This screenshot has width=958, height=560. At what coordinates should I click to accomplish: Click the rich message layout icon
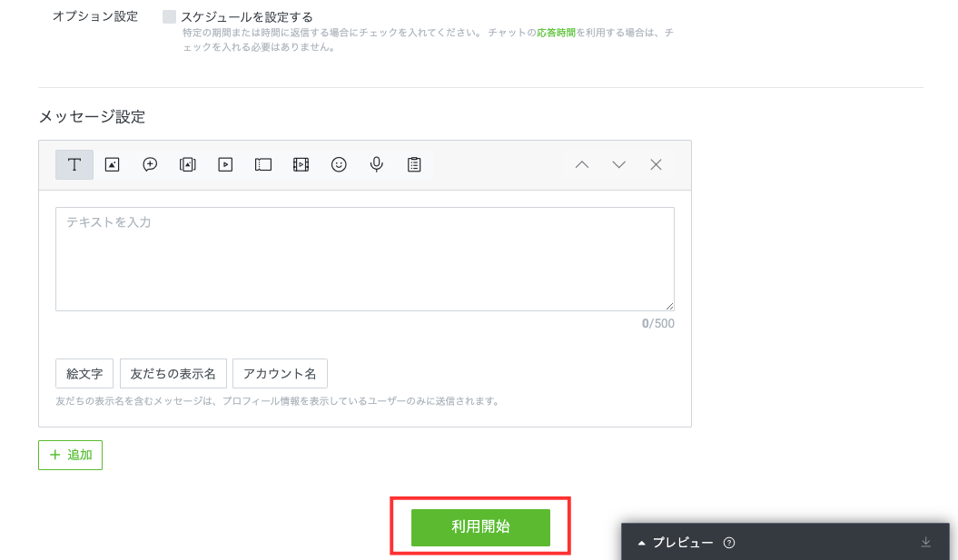pyautogui.click(x=263, y=164)
